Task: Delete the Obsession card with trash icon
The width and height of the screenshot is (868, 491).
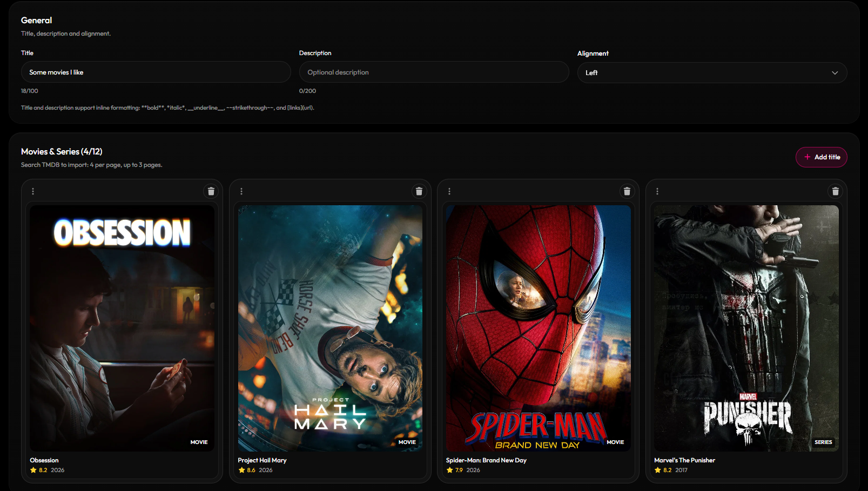Action: pyautogui.click(x=211, y=191)
